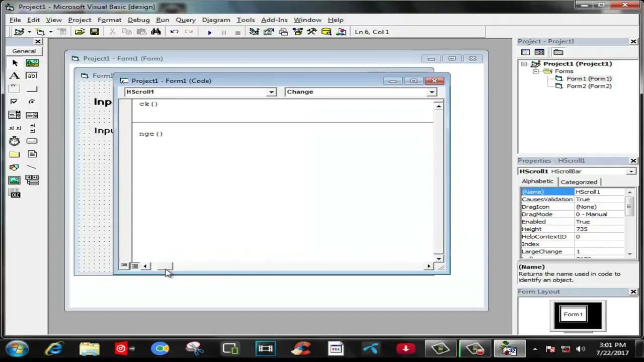Screen dimensions: 644x362
Task: Open Add Form dropdown arrow
Action: pos(50,32)
